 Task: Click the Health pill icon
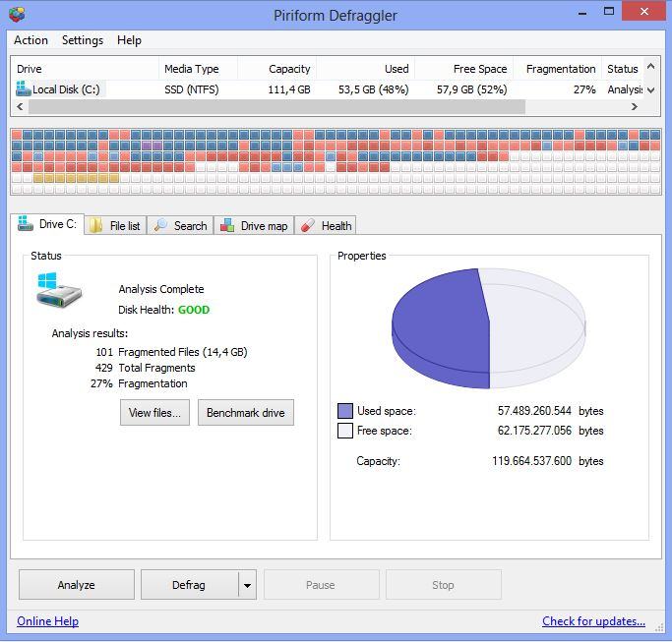(x=308, y=225)
